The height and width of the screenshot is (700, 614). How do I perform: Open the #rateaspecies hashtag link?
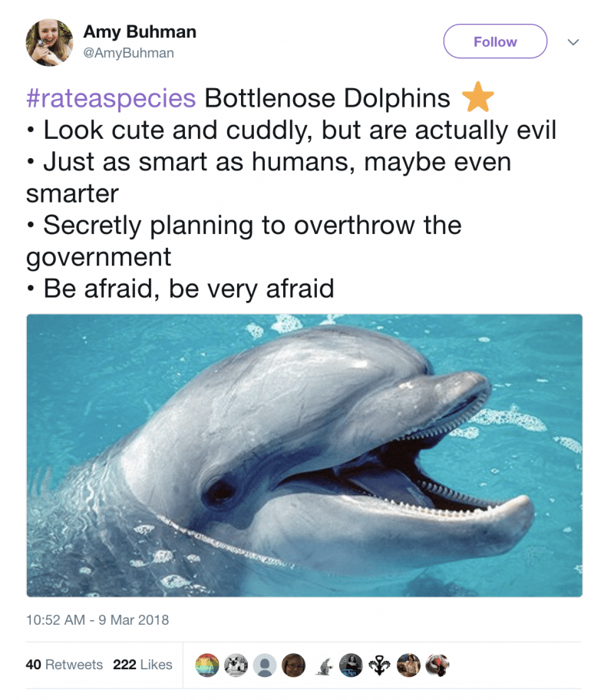111,98
